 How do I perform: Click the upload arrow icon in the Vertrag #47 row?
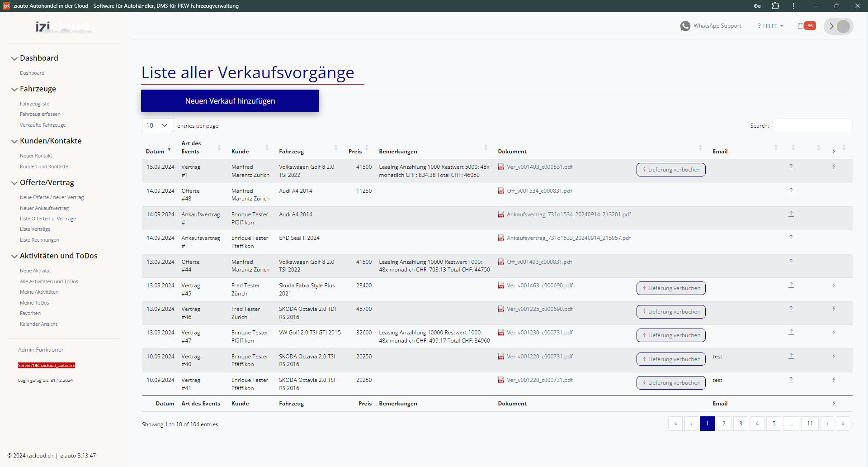(x=791, y=332)
